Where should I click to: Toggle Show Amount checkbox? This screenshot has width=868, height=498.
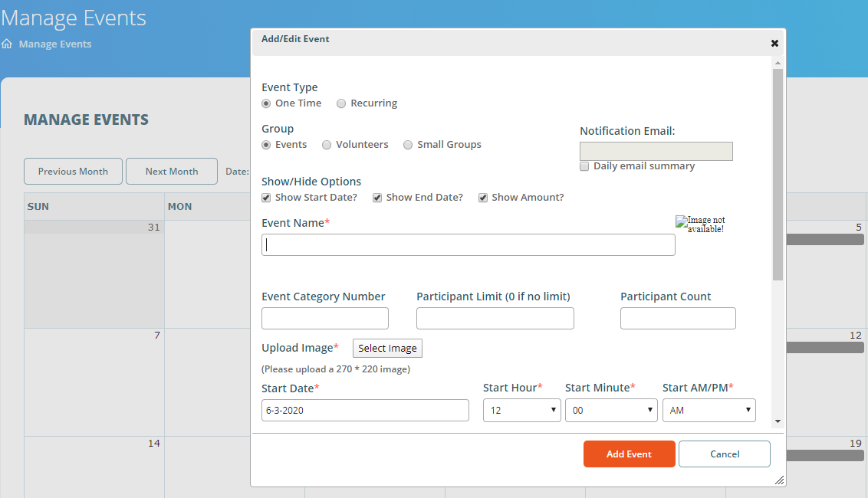[483, 198]
